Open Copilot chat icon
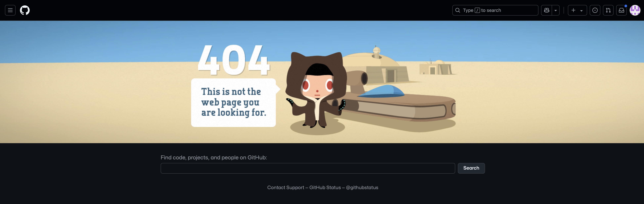 [x=547, y=10]
